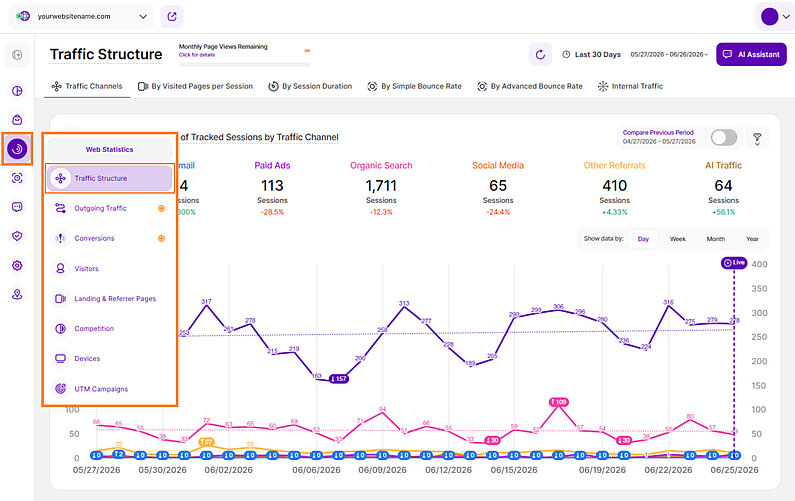Show data by Month
Viewport: 795px width, 501px height.
715,239
